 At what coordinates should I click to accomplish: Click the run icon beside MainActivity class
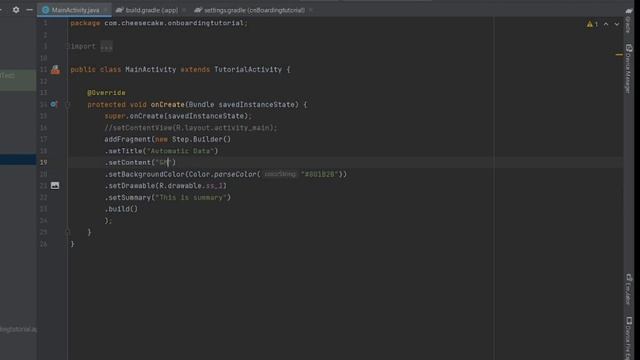[x=56, y=70]
